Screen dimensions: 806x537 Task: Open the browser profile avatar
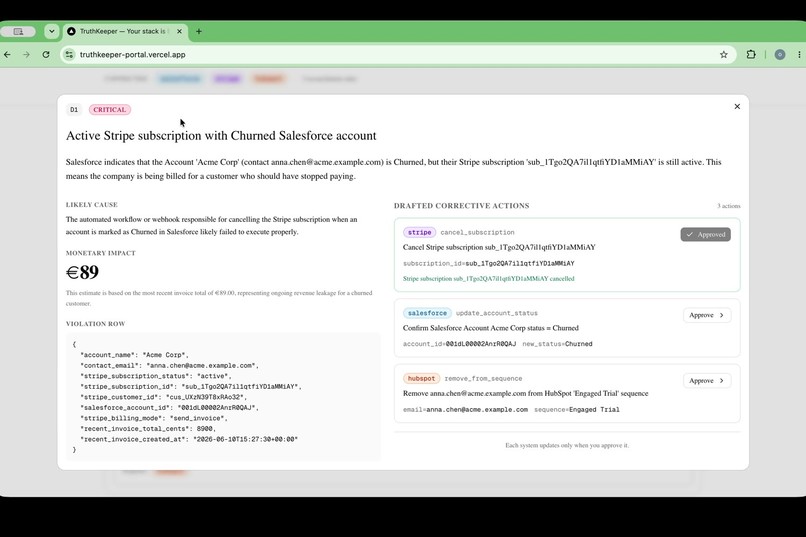[x=780, y=54]
